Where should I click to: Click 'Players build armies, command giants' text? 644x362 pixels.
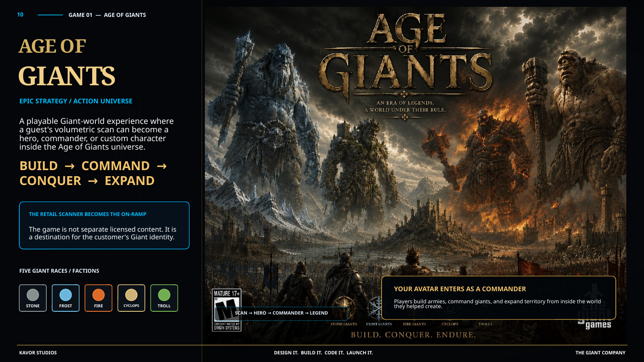[497, 304]
